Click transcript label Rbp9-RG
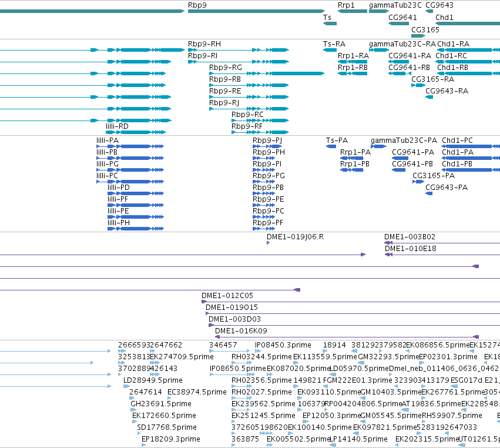500x448 pixels. coord(226,68)
